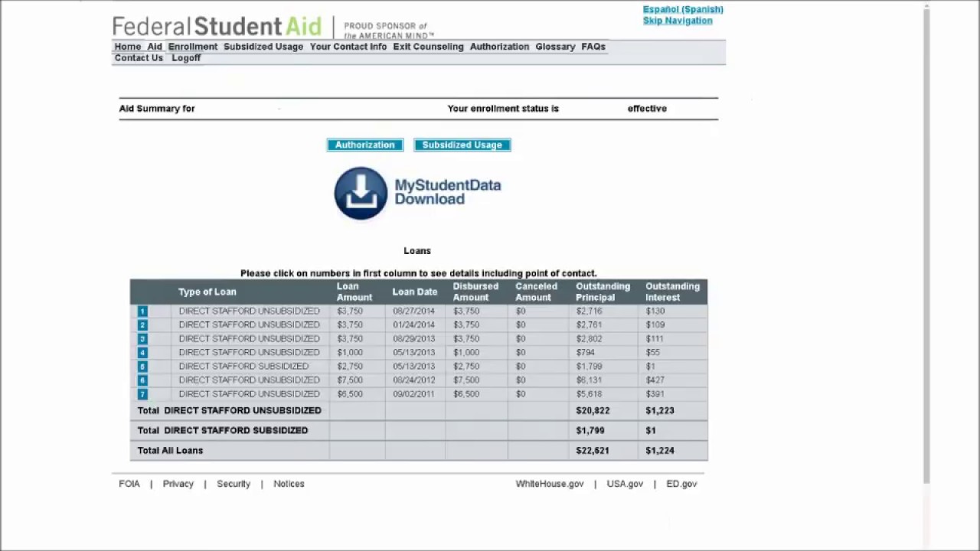The height and width of the screenshot is (551, 980).
Task: Open details for loan number 2
Action: point(142,325)
